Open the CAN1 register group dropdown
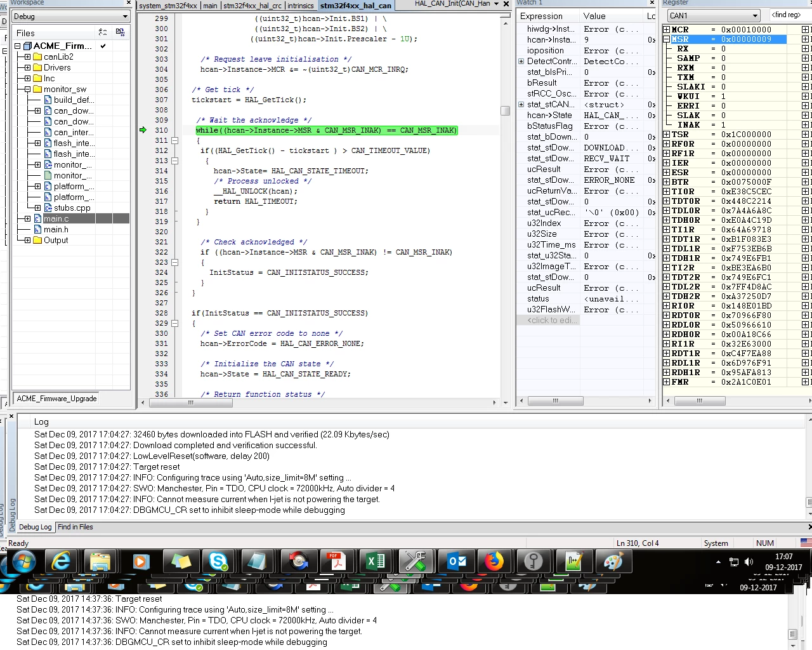 point(755,15)
